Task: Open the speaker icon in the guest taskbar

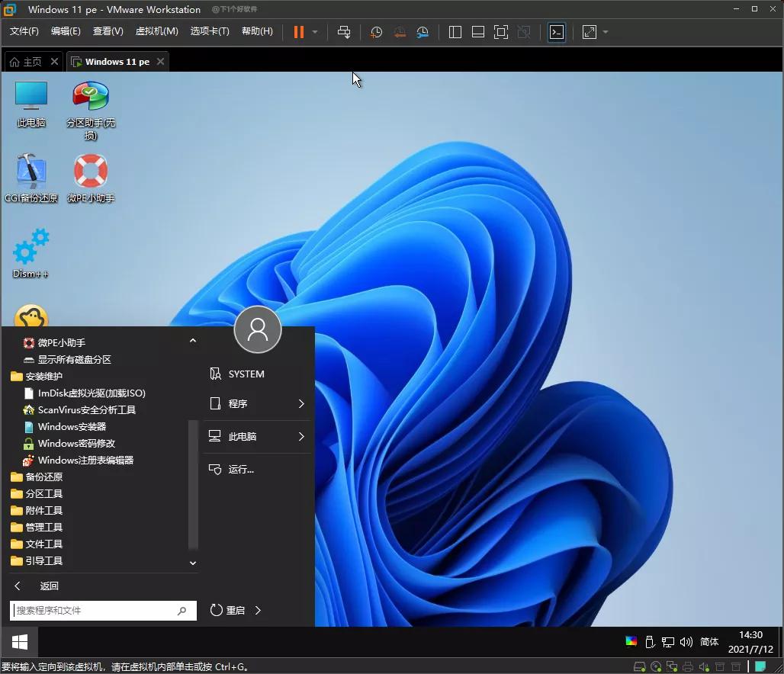Action: click(x=686, y=642)
